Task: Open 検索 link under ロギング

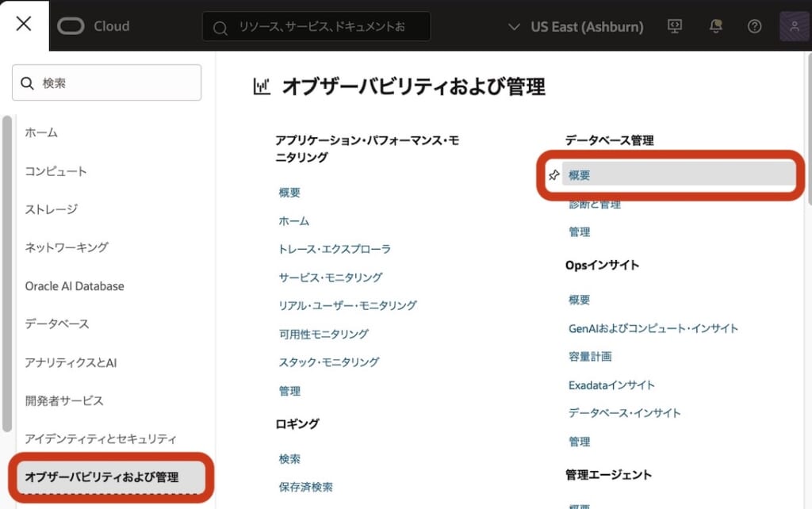Action: pos(289,459)
